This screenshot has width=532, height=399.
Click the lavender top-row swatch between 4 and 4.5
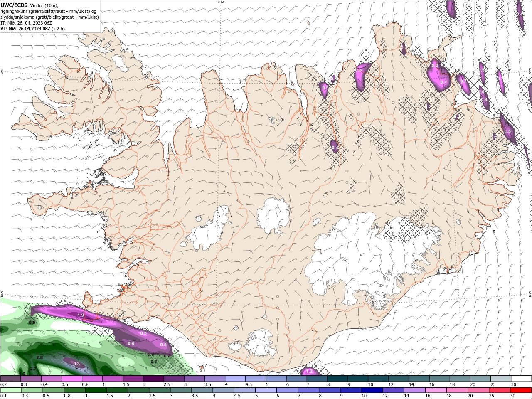[x=235, y=379]
